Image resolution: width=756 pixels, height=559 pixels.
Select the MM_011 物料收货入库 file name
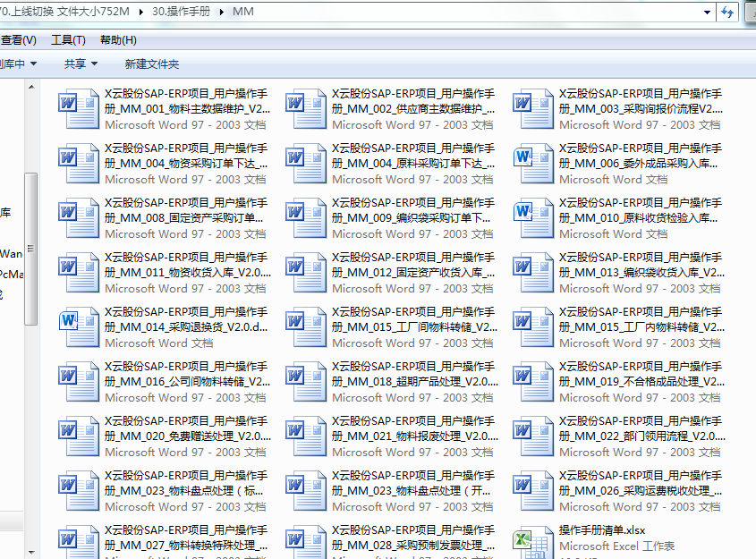pos(187,264)
